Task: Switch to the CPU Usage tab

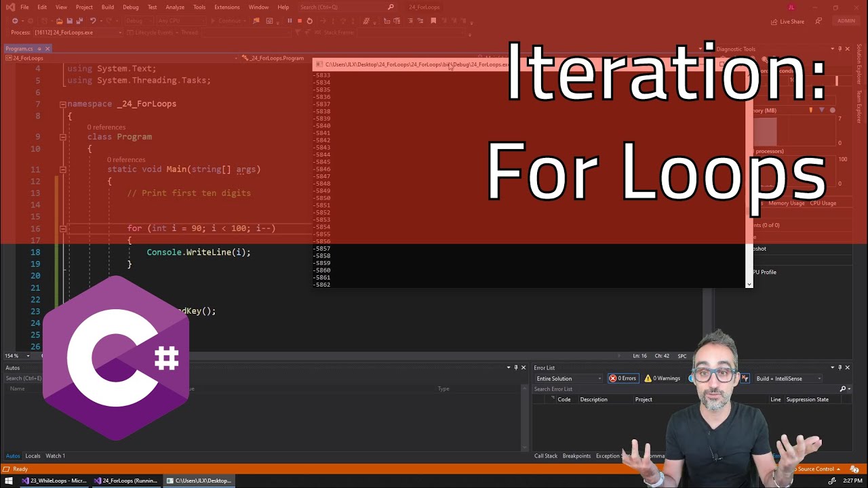Action: pyautogui.click(x=823, y=203)
